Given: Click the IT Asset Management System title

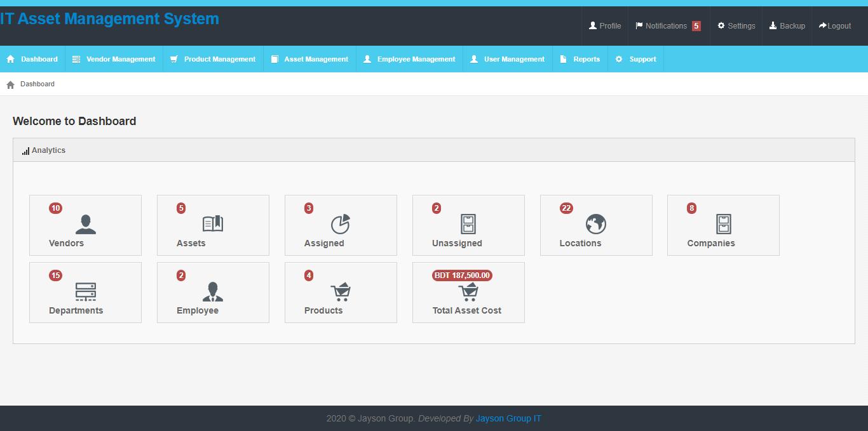Looking at the screenshot, I should pos(109,19).
